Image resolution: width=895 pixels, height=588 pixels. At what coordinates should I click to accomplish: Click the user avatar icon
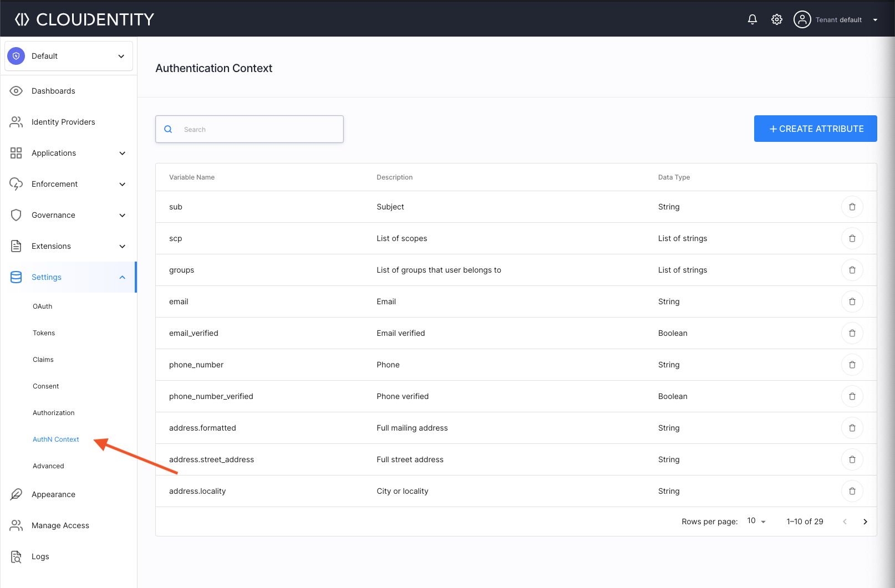pyautogui.click(x=802, y=19)
